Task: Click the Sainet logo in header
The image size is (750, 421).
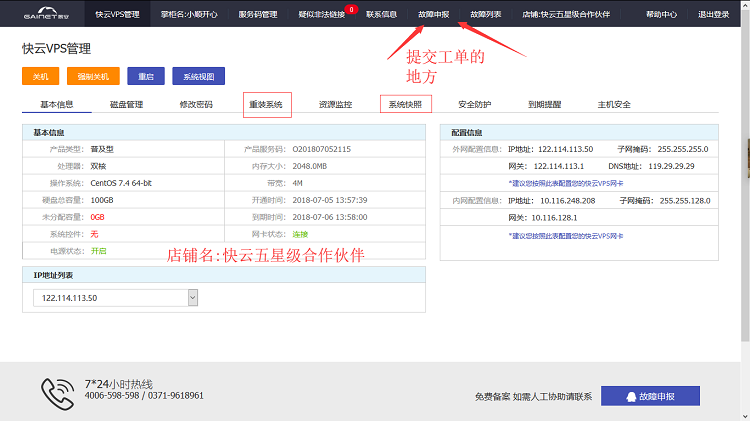Action: [x=46, y=13]
